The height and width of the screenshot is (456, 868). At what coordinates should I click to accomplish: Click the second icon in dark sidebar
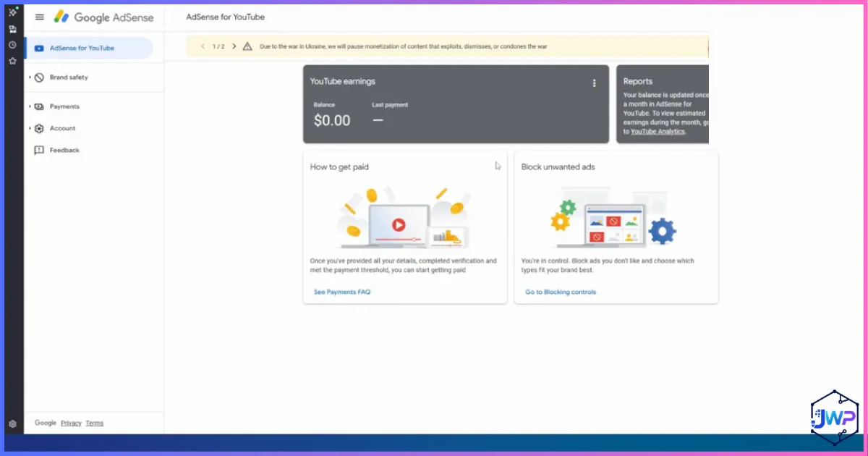tap(12, 29)
